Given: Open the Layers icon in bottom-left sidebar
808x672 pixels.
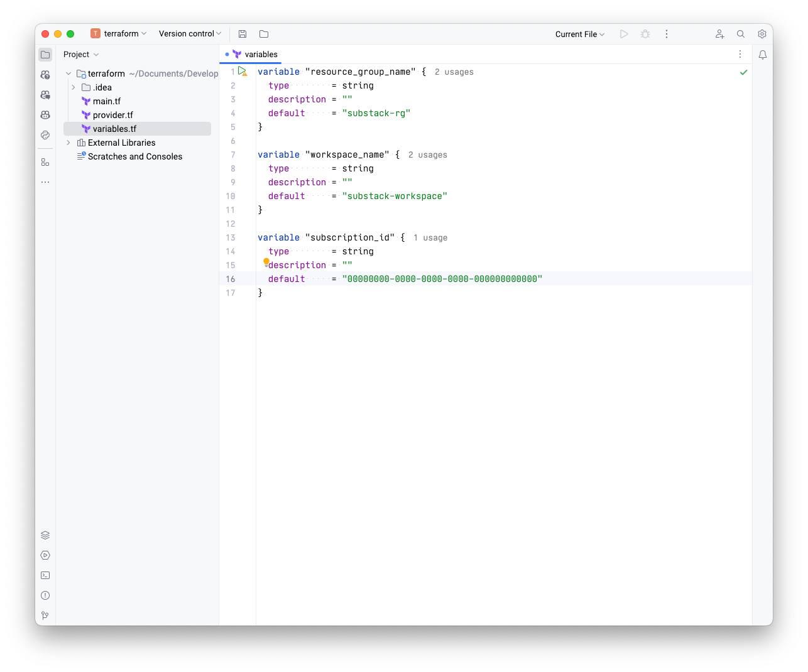Looking at the screenshot, I should pyautogui.click(x=45, y=535).
